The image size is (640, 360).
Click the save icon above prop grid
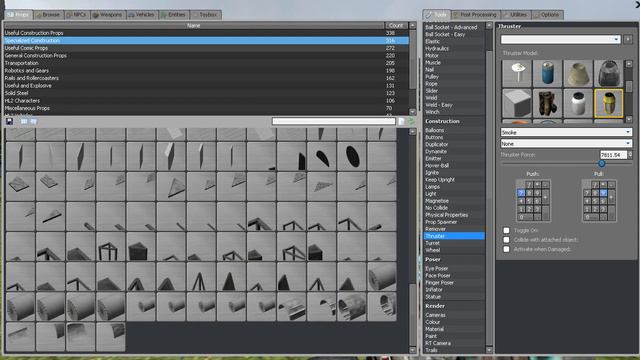(9, 121)
